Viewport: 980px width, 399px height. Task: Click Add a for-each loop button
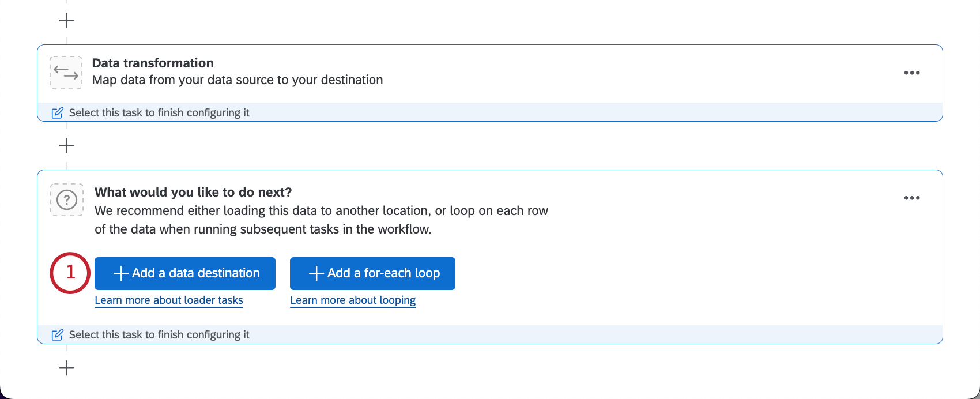(372, 273)
